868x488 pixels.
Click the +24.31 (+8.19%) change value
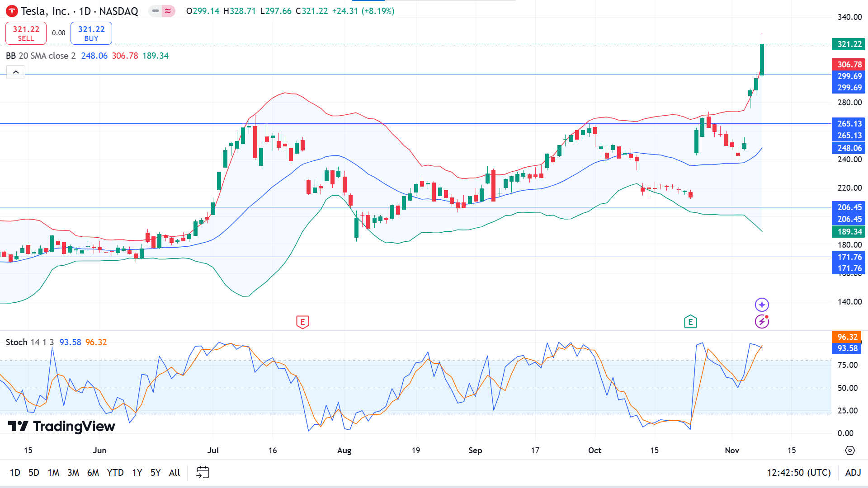click(363, 11)
